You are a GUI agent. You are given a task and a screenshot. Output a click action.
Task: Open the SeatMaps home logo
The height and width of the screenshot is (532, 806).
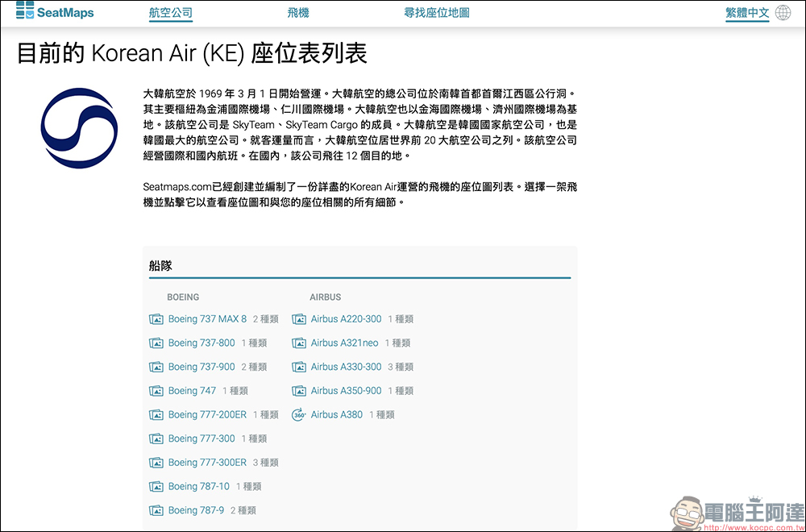tap(55, 11)
